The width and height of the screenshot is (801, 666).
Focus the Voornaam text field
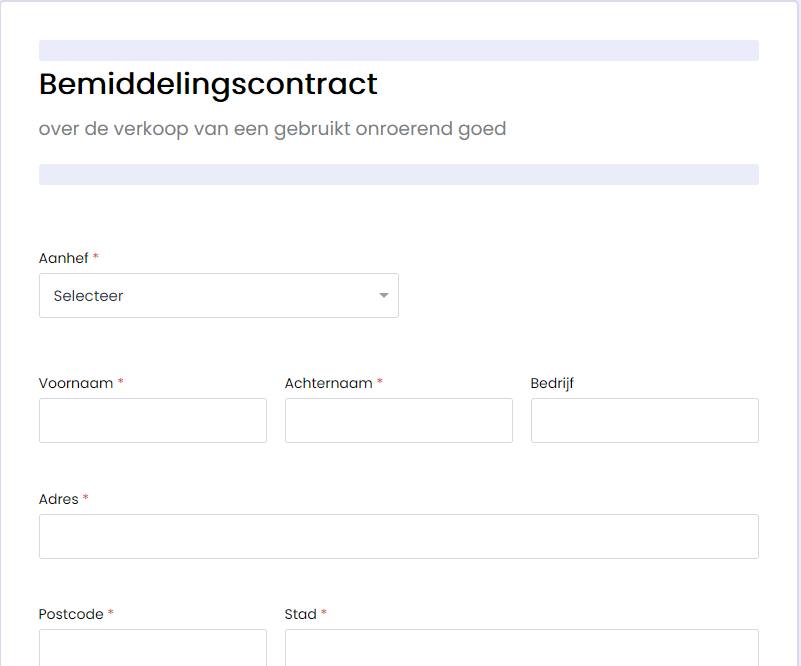tap(153, 420)
